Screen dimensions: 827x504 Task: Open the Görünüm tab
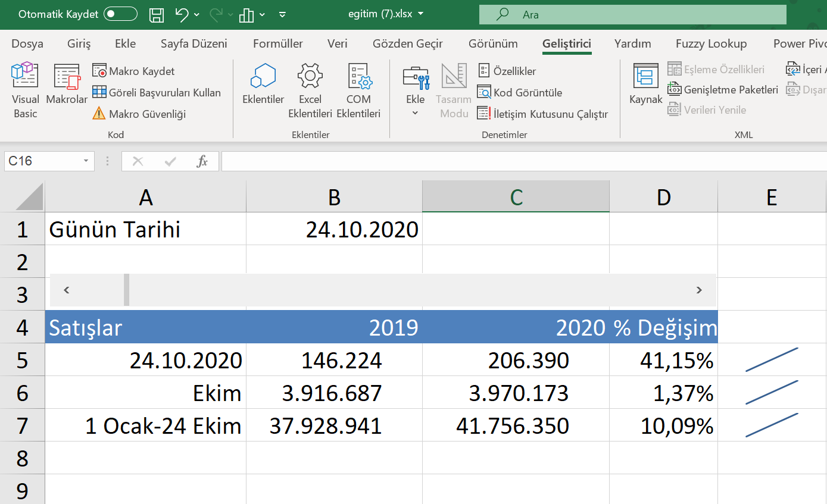click(x=493, y=43)
